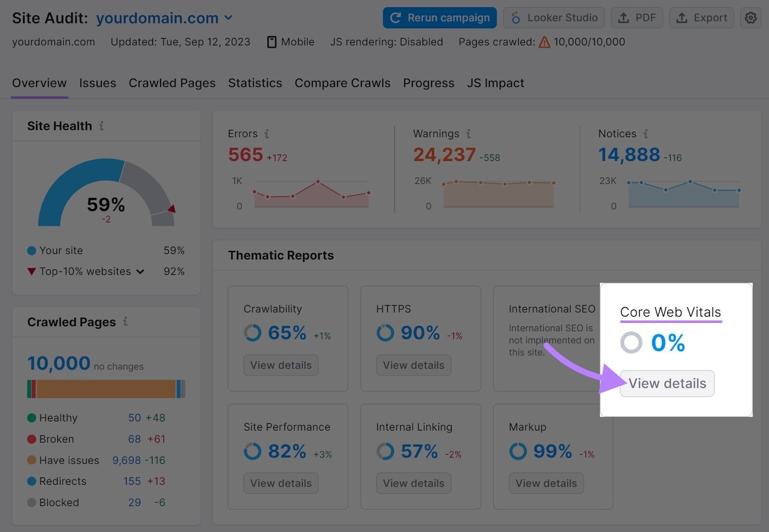Switch to the Issues tab
The image size is (769, 532).
pyautogui.click(x=97, y=83)
